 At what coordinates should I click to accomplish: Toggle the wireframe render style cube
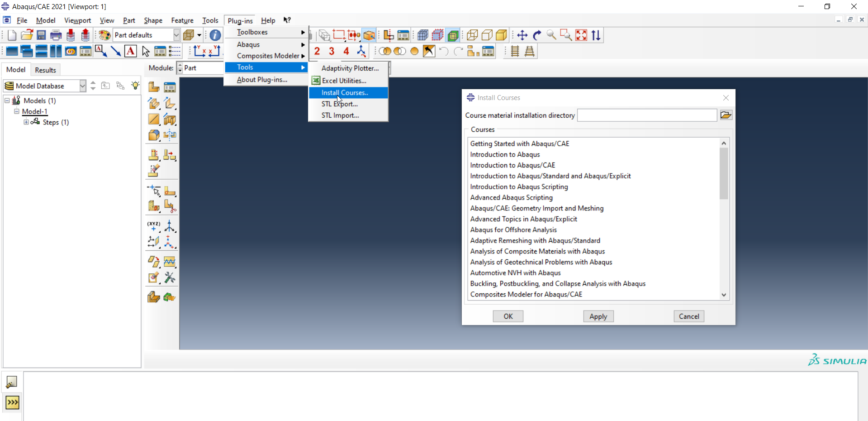[x=472, y=35]
